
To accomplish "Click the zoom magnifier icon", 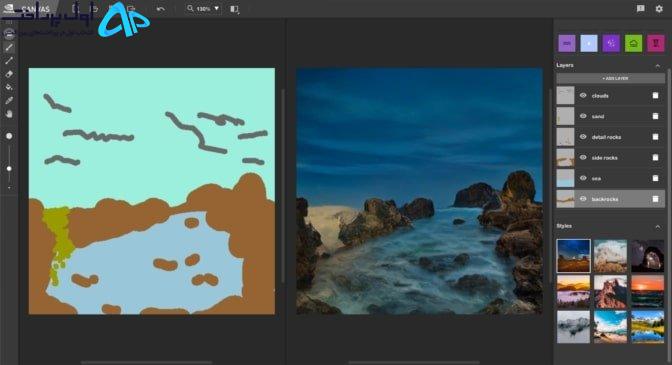I will (190, 8).
